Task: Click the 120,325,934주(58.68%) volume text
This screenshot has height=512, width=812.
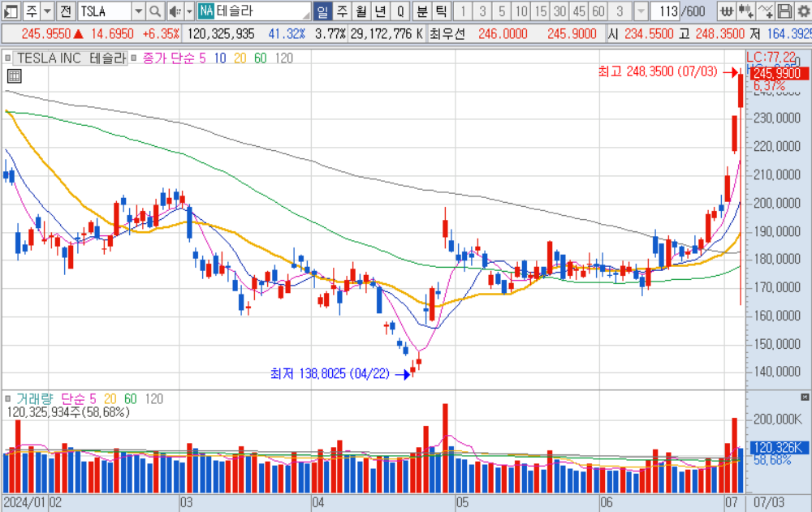Action: click(x=68, y=412)
